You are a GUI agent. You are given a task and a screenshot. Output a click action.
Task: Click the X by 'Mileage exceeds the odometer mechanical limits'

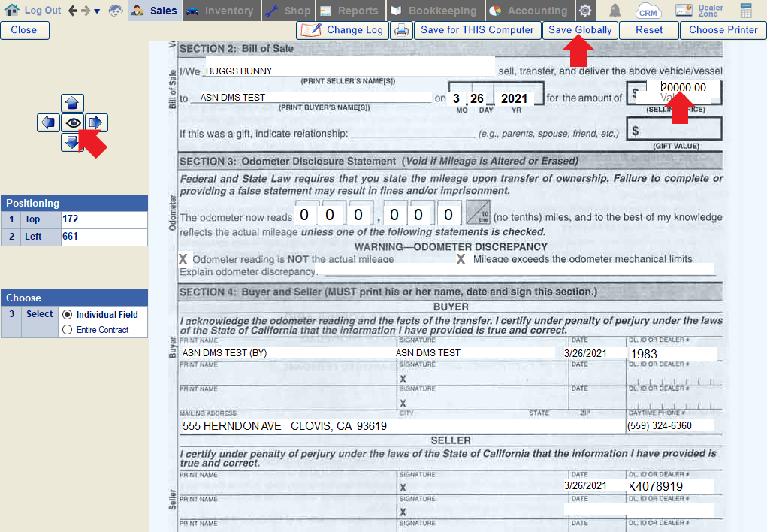pos(461,259)
